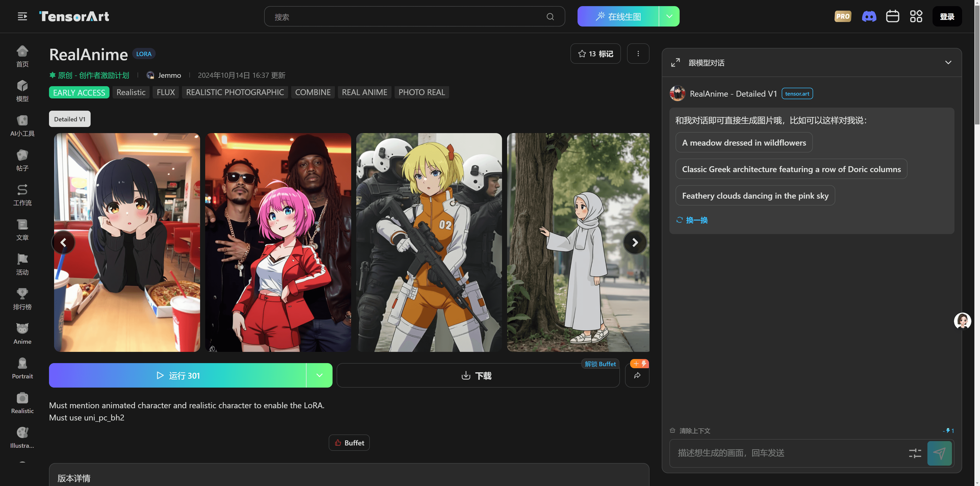Screen dimensions: 980x486
Task: Click the orange plus lightning credits badge
Action: coord(640,364)
